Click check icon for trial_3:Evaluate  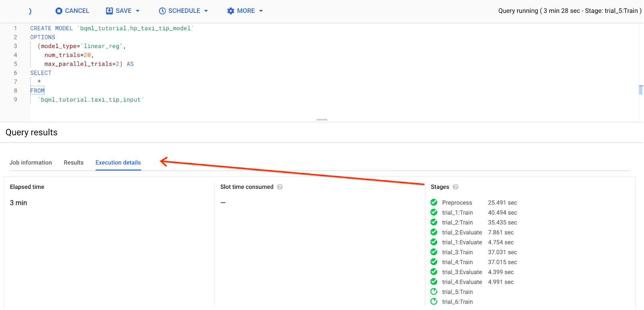(434, 272)
